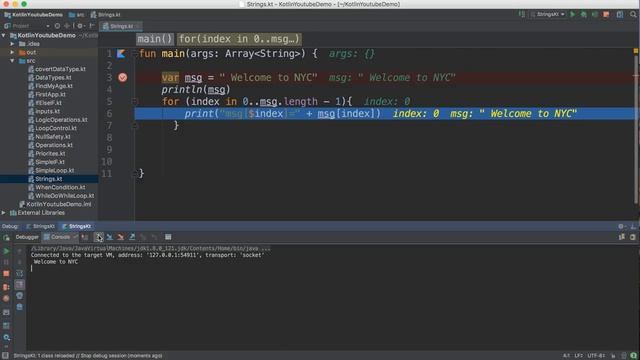Open NullSafety.kt in project tree
This screenshot has height=360, width=640.
(x=53, y=137)
